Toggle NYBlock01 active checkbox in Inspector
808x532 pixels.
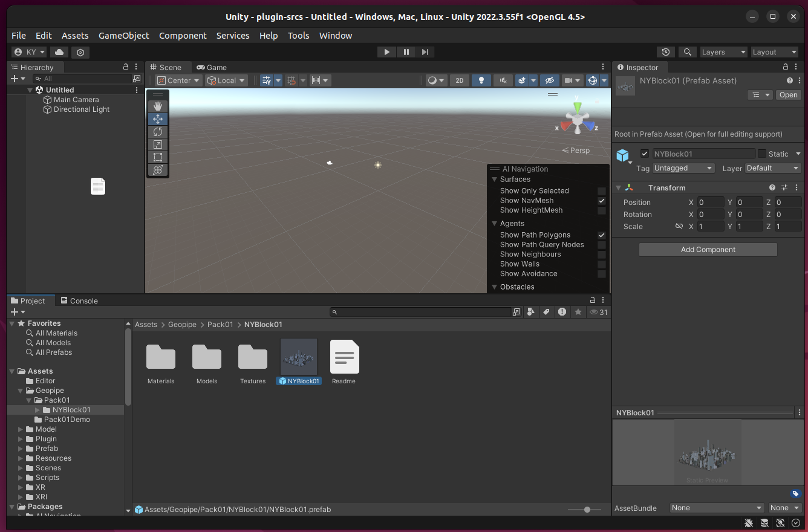[x=645, y=154]
